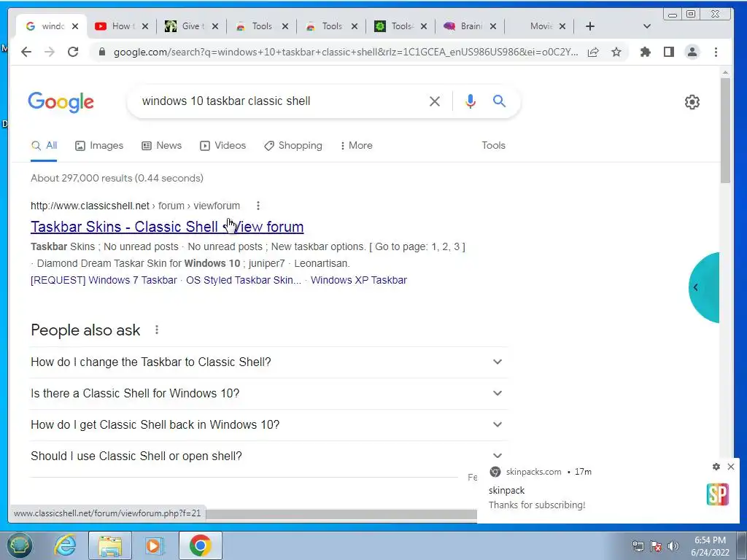This screenshot has width=747, height=560.
Task: Click the browser address bar URL
Action: 346,52
